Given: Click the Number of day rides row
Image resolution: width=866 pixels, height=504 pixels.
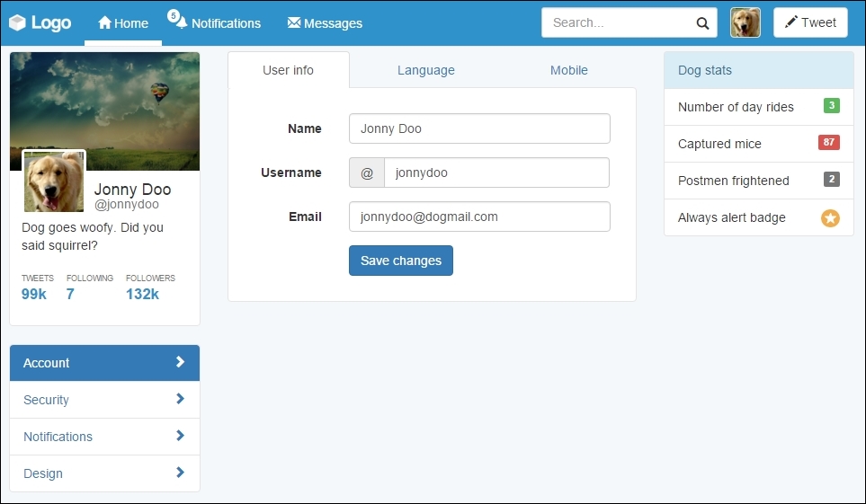Looking at the screenshot, I should (759, 107).
